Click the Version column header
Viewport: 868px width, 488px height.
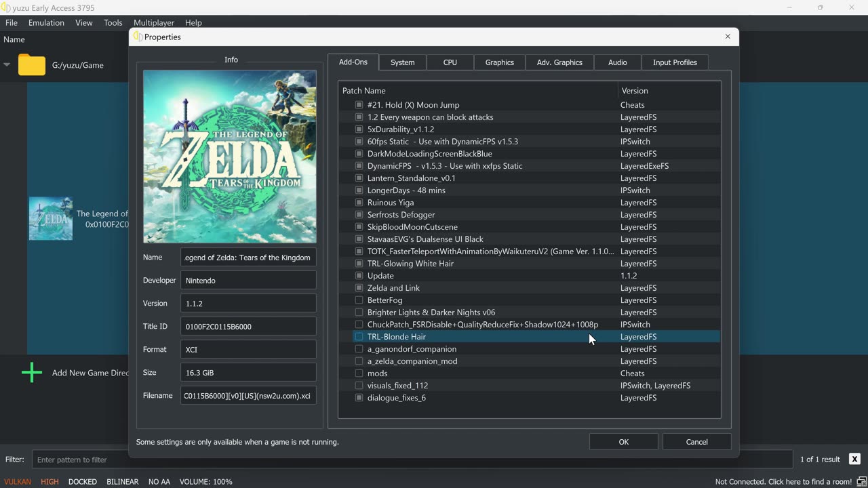(669, 91)
